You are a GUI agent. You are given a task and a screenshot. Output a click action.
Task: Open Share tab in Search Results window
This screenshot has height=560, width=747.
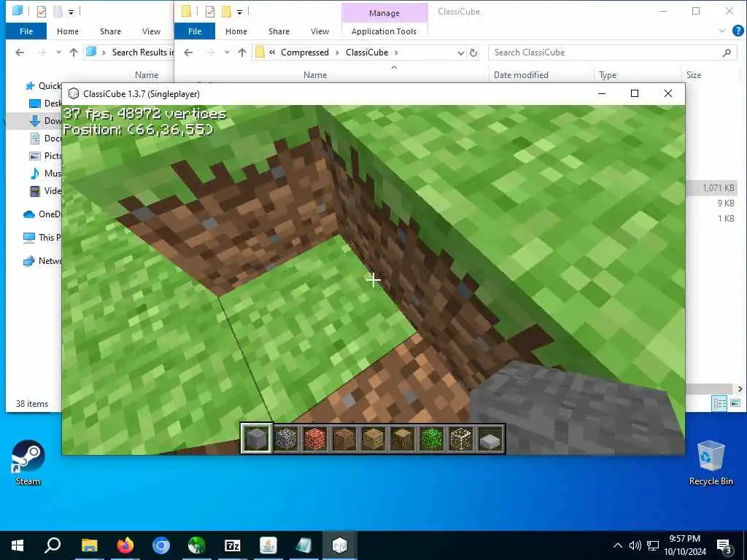110,31
